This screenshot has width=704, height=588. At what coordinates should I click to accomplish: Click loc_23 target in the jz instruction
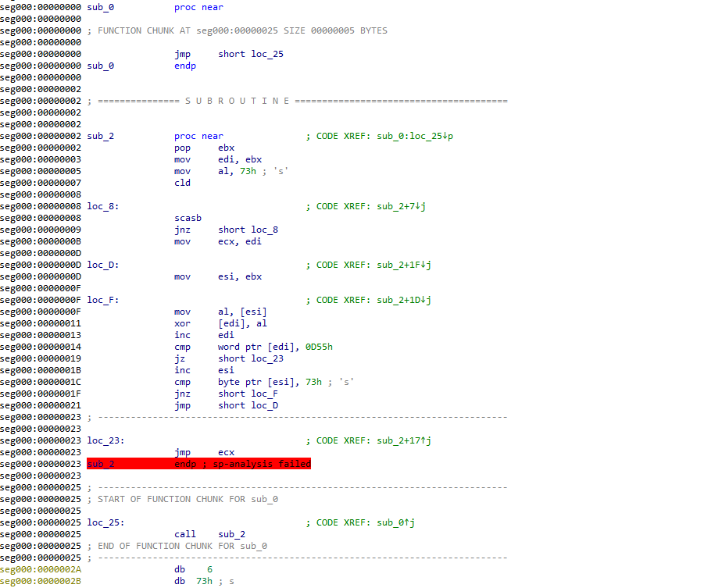click(x=266, y=358)
